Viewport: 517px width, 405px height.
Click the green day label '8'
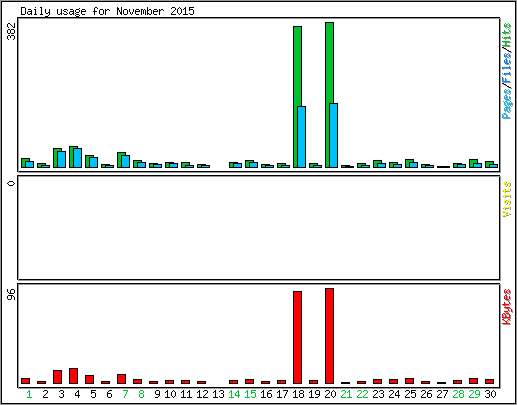pyautogui.click(x=141, y=394)
